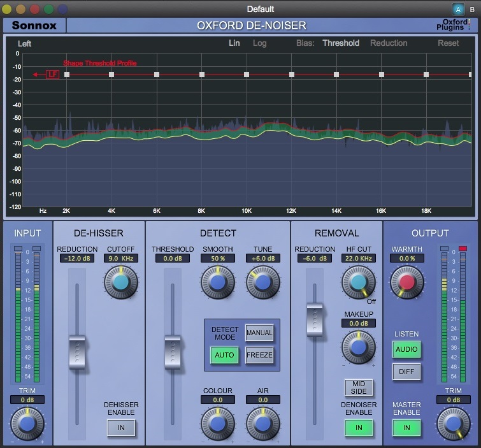Click the Detect Tune knob

[263, 282]
